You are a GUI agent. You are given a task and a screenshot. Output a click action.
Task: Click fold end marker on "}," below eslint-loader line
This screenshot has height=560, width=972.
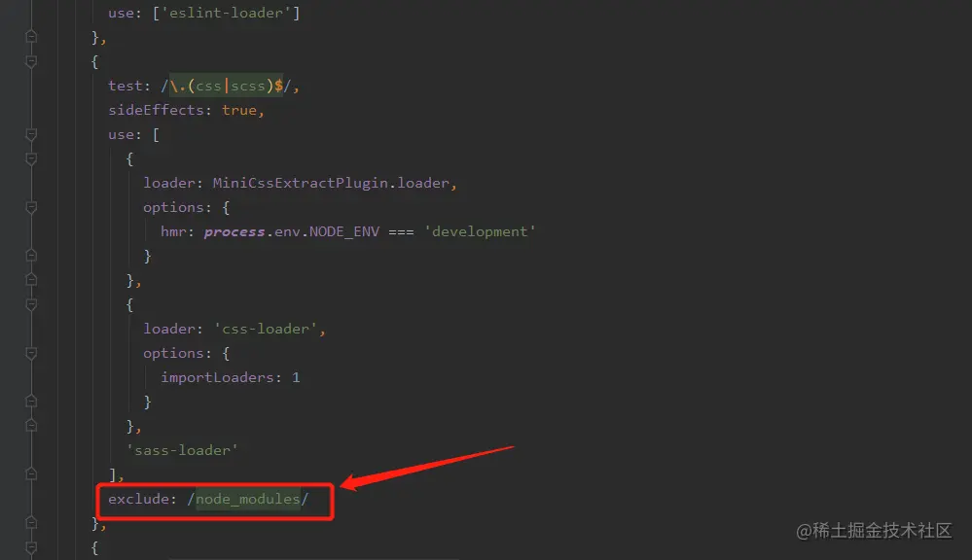tap(31, 37)
